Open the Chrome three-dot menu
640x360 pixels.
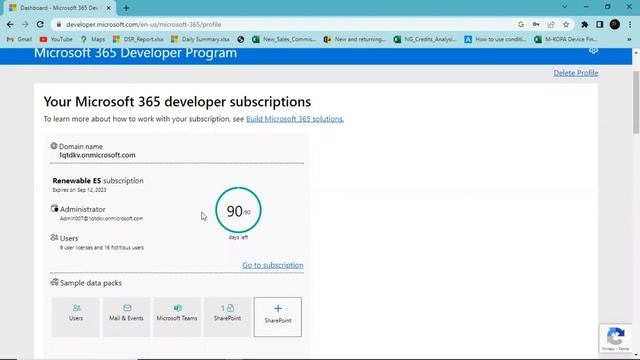(630, 24)
